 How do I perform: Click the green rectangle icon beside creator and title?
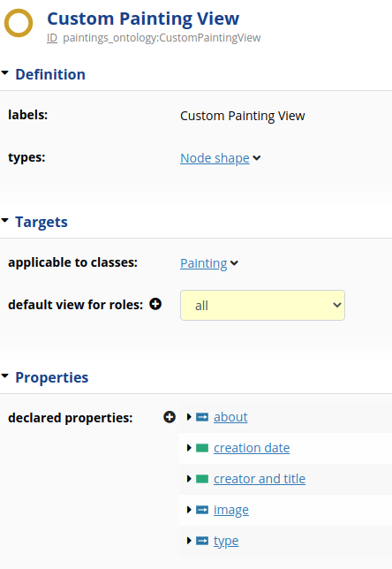(x=202, y=479)
